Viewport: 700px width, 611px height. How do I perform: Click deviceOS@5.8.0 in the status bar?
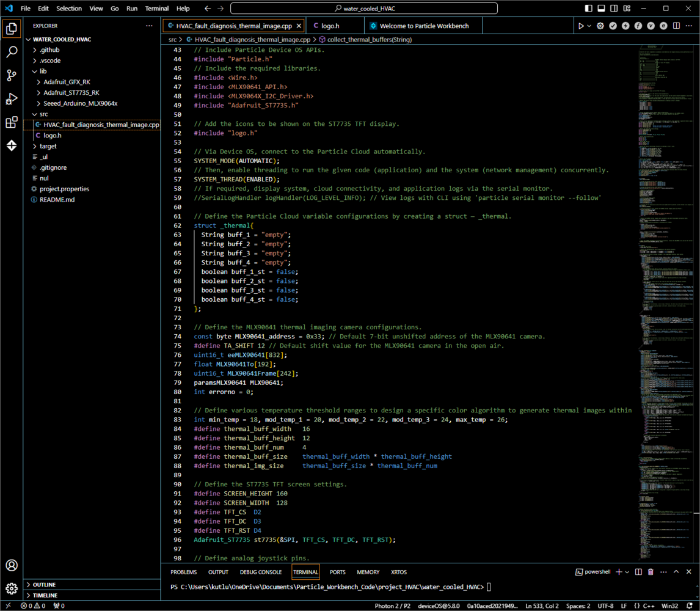pos(439,606)
